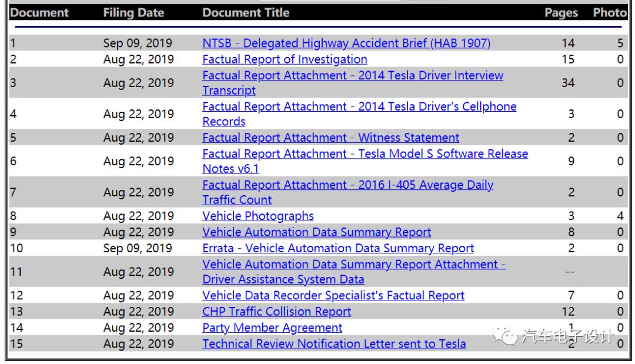Click the Document column header
Viewport: 635px width, 364px height.
coord(39,12)
